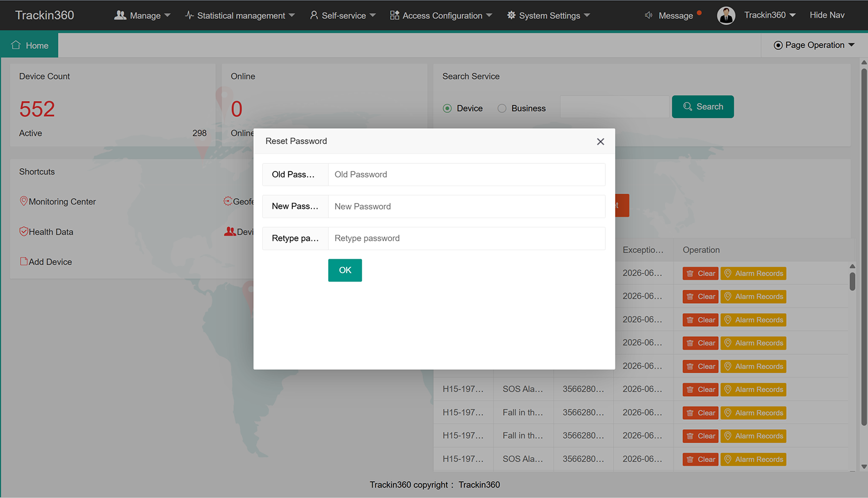This screenshot has width=868, height=498.
Task: Click the magnifier icon in Search button
Action: 687,107
